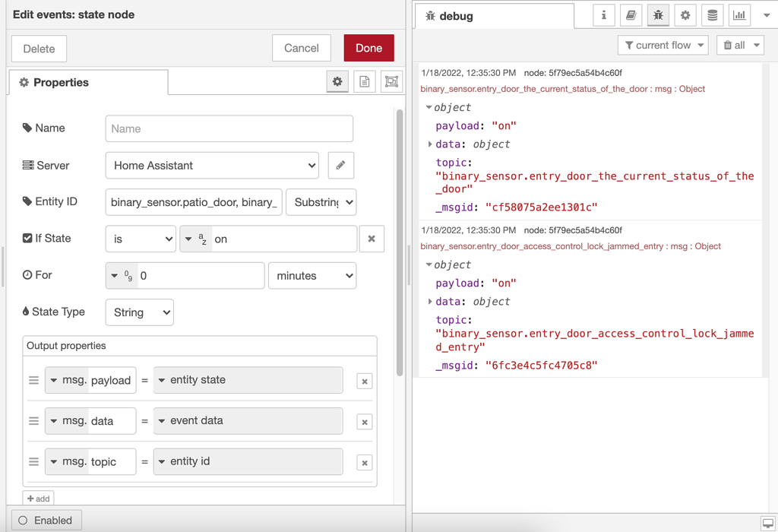Open the node description document icon

click(364, 81)
